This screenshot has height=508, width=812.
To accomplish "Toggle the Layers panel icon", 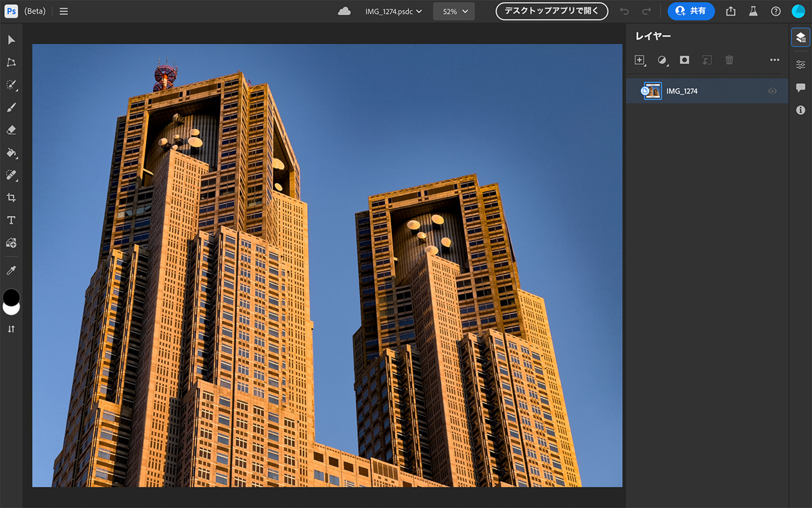I will [x=800, y=38].
